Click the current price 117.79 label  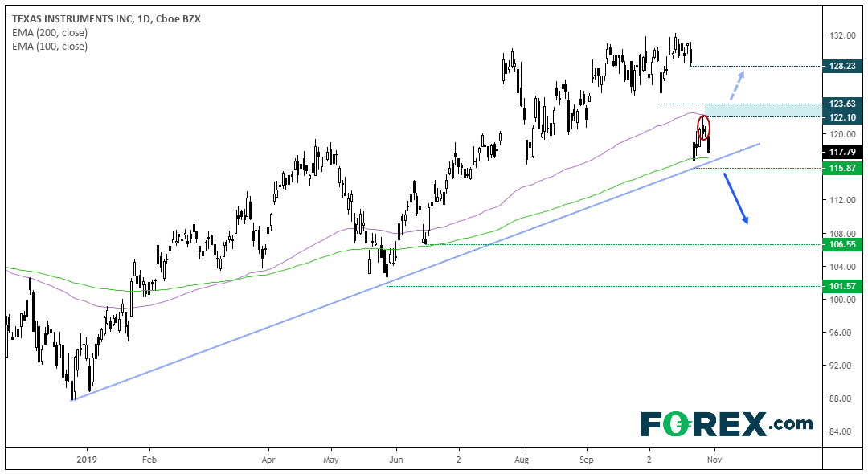pos(842,152)
